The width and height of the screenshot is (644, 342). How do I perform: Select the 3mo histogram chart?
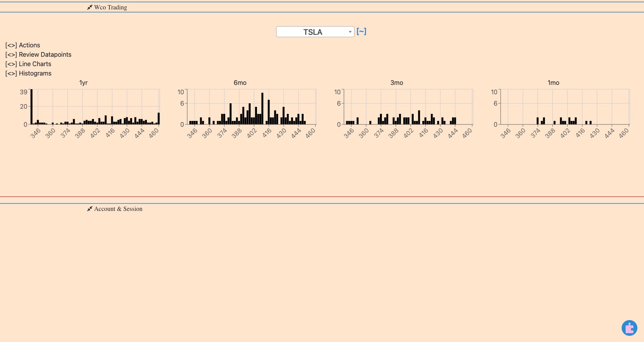pyautogui.click(x=409, y=107)
